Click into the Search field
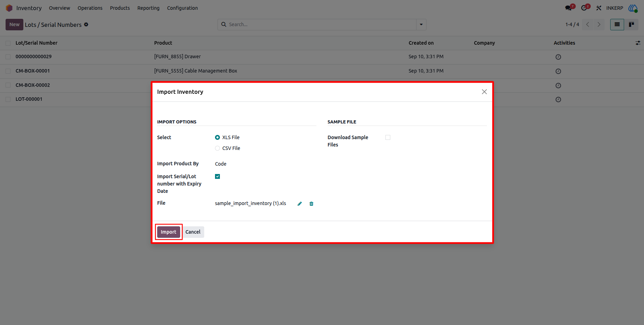This screenshot has width=644, height=325. pos(321,24)
